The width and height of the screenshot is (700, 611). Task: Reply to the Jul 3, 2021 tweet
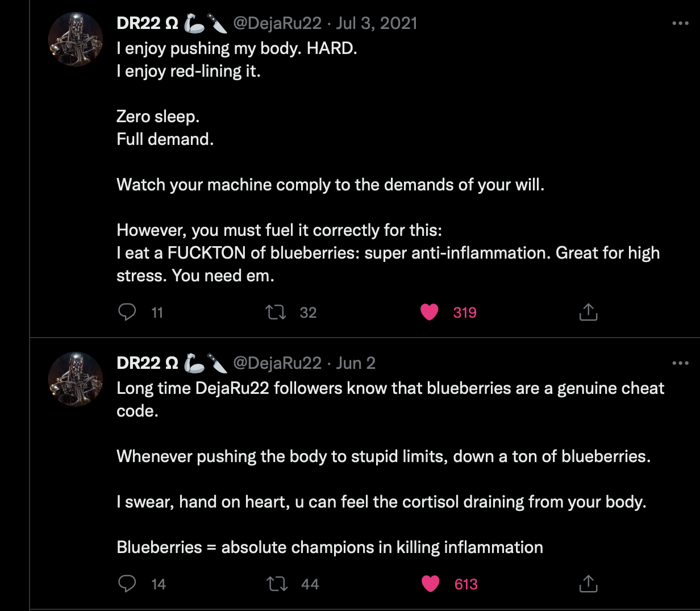point(127,312)
